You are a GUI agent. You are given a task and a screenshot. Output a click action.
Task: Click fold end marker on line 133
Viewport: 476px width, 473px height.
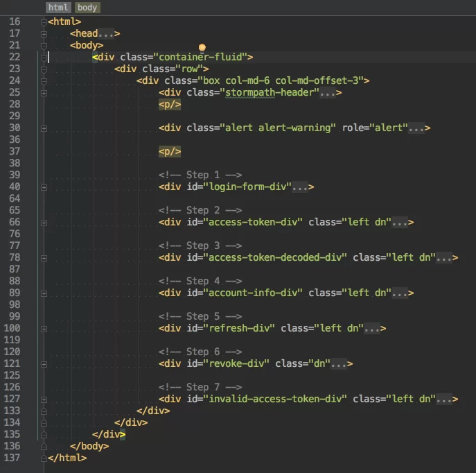tap(44, 411)
